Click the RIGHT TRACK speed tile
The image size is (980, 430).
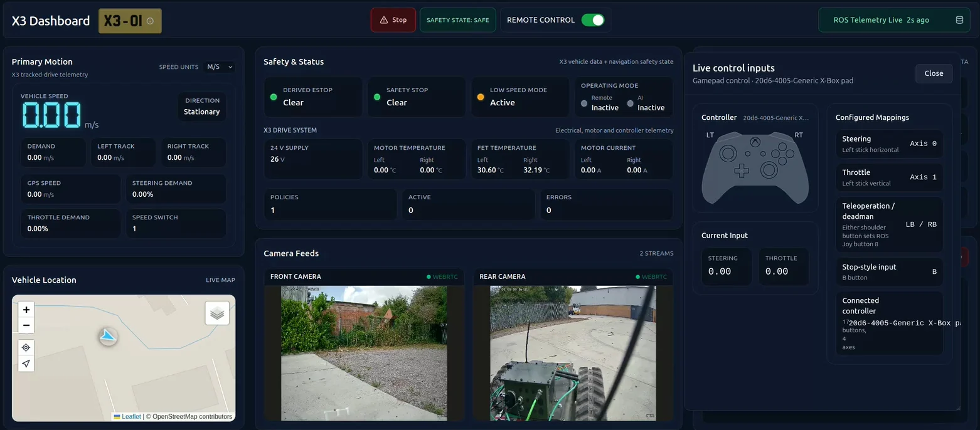click(x=193, y=152)
